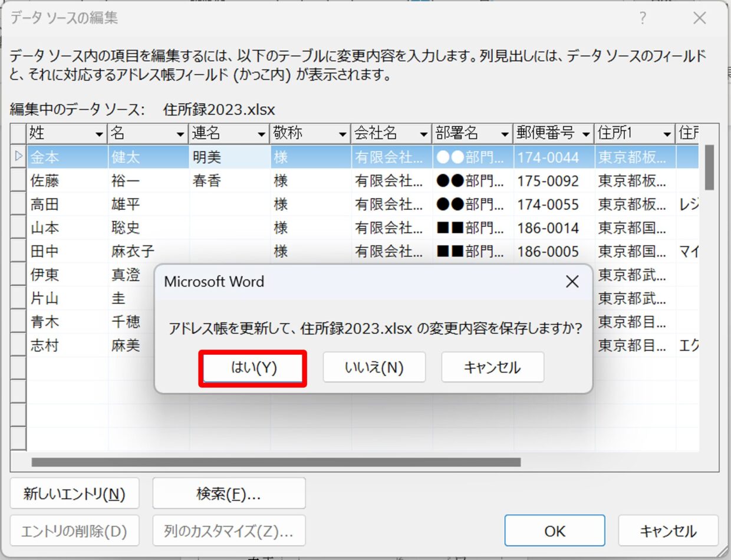Click the help question mark icon

tap(643, 18)
